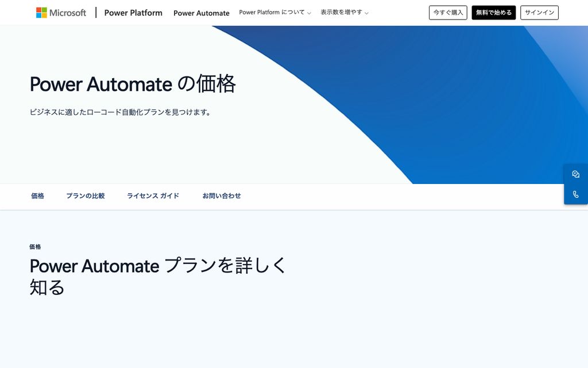Open the chat icon on right sidebar
Image resolution: width=588 pixels, height=368 pixels.
pyautogui.click(x=575, y=174)
